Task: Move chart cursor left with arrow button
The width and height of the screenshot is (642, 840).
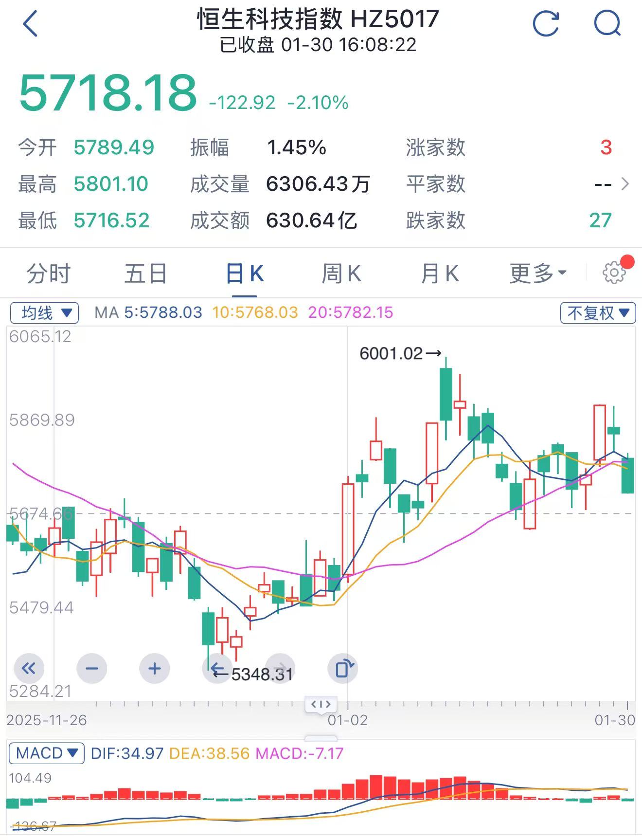Action: (x=217, y=668)
